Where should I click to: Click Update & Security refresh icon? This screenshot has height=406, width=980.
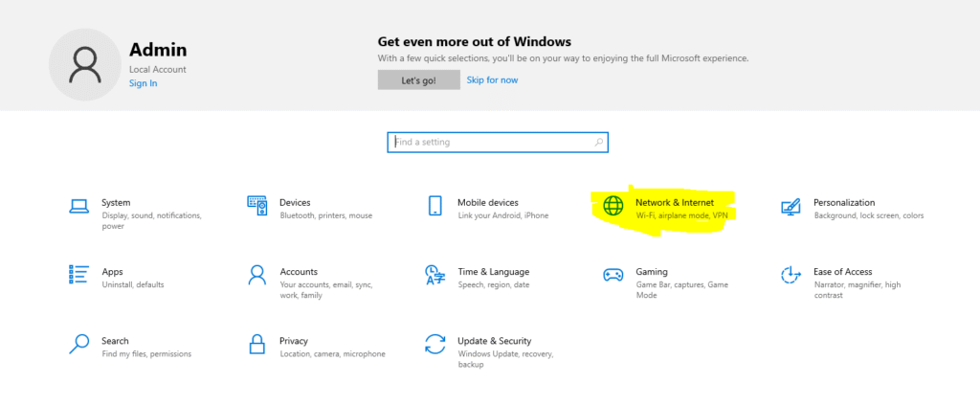click(434, 345)
